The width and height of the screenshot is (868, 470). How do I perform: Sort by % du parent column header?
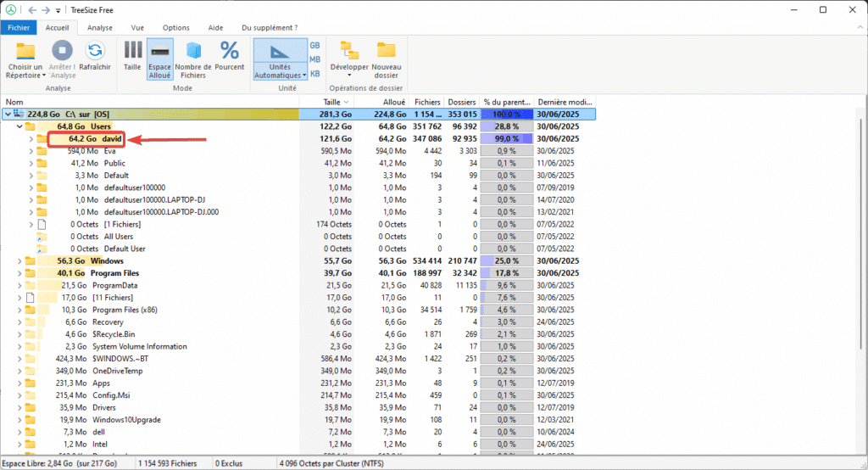[507, 102]
